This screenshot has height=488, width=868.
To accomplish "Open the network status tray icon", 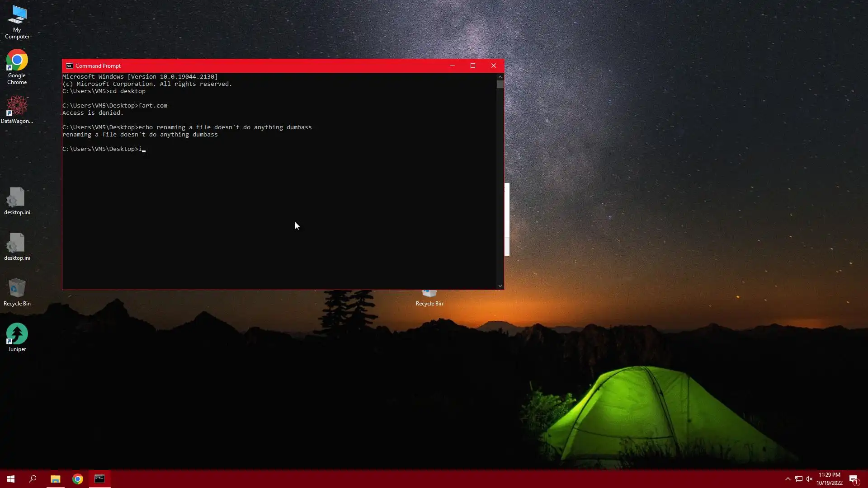I will (799, 479).
